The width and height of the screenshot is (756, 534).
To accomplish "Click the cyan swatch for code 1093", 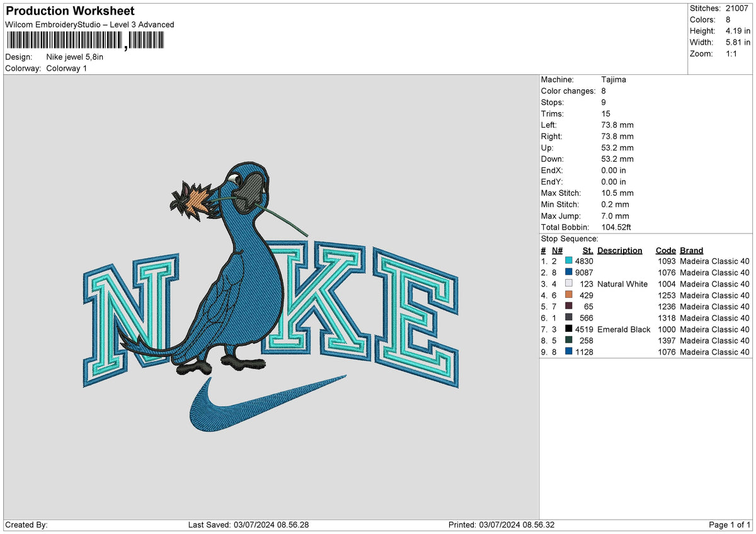I will pyautogui.click(x=569, y=261).
